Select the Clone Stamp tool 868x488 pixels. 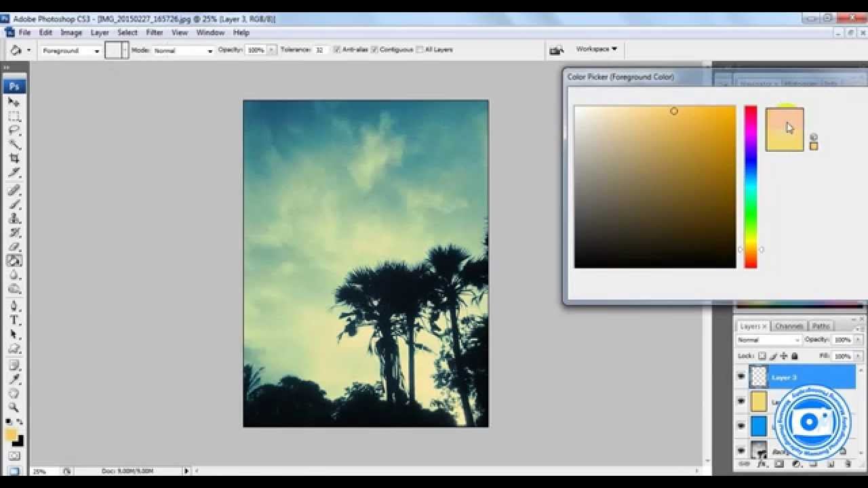[x=14, y=219]
